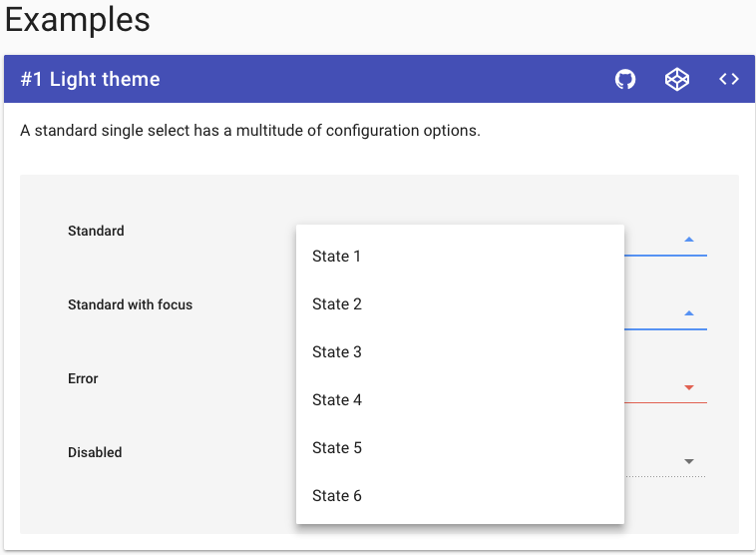Choose State 5 from the menu

tap(337, 448)
